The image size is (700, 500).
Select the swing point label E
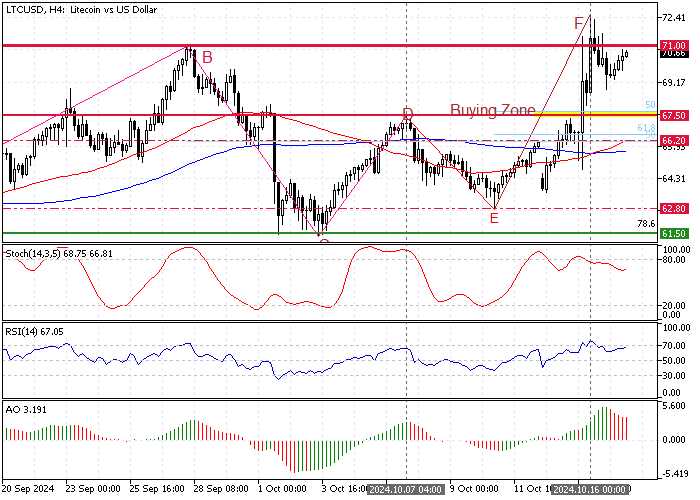pos(494,218)
